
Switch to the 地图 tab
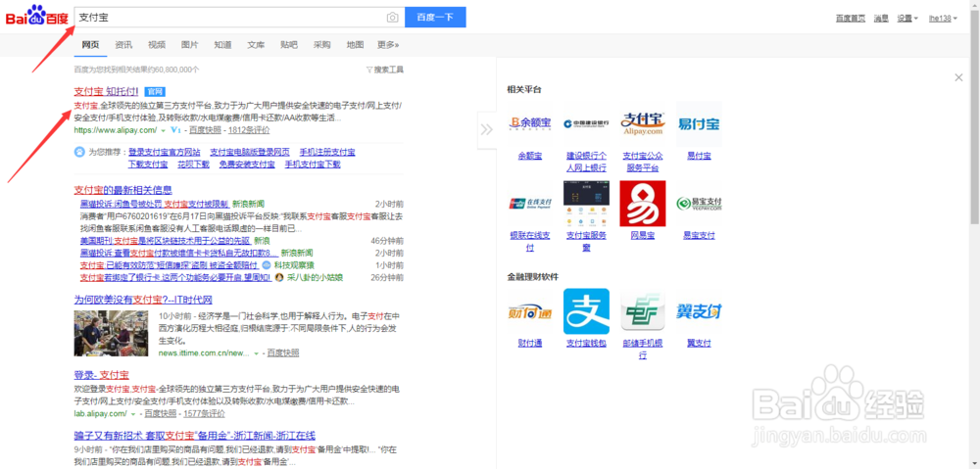[x=355, y=45]
